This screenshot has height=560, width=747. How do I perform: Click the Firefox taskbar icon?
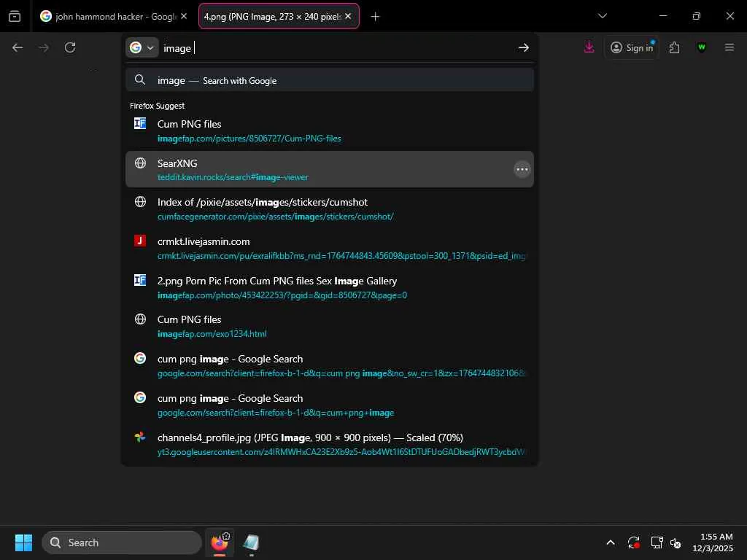click(x=220, y=542)
